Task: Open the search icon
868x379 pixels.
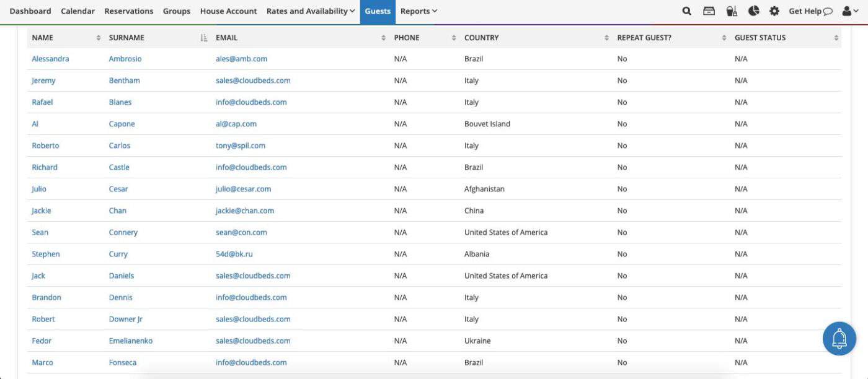Action: coord(686,11)
